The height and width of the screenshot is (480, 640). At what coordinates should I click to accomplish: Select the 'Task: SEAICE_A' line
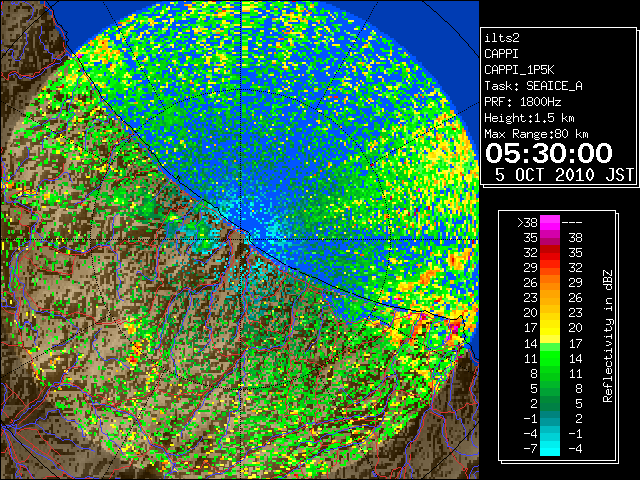pos(533,86)
